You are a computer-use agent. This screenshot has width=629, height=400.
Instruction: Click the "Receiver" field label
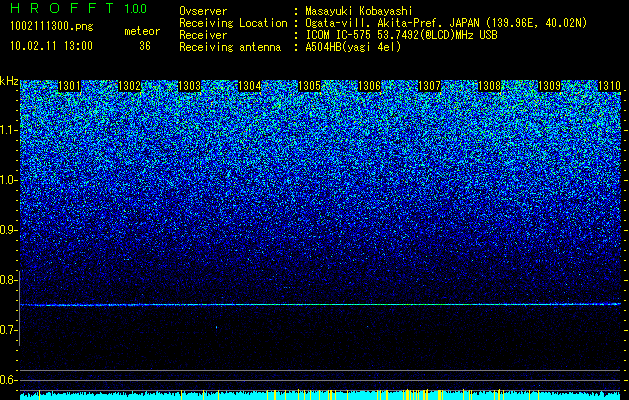tap(203, 35)
